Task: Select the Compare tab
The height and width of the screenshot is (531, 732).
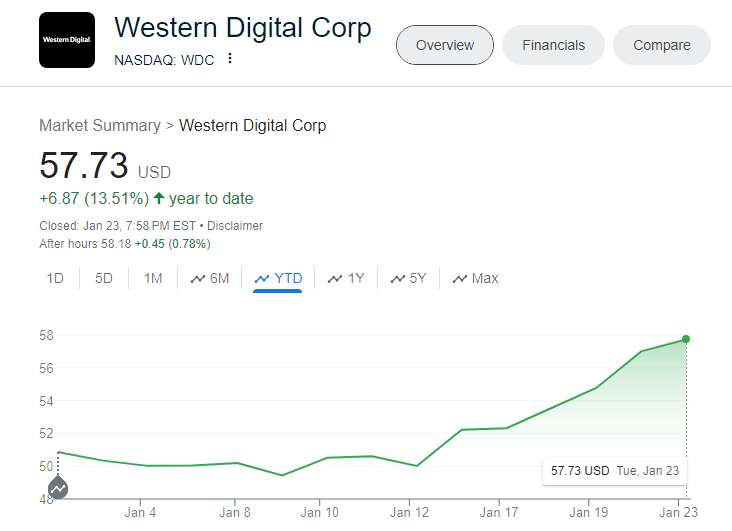Action: 661,45
